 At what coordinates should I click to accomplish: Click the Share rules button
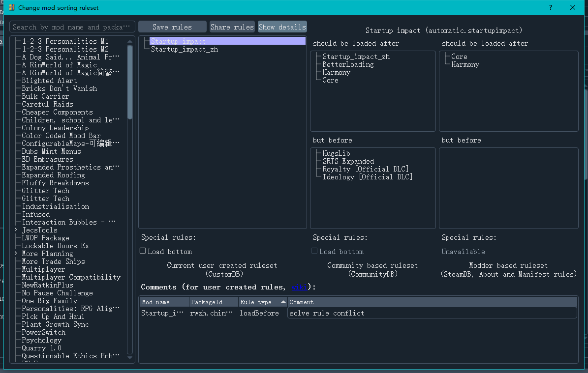click(x=232, y=27)
